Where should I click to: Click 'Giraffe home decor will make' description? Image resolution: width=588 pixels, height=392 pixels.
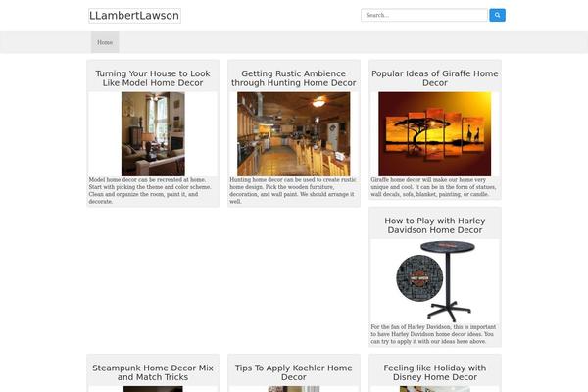(x=433, y=187)
